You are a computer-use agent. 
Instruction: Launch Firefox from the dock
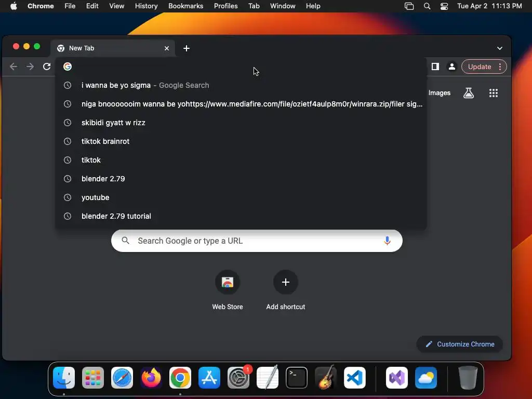tap(151, 378)
